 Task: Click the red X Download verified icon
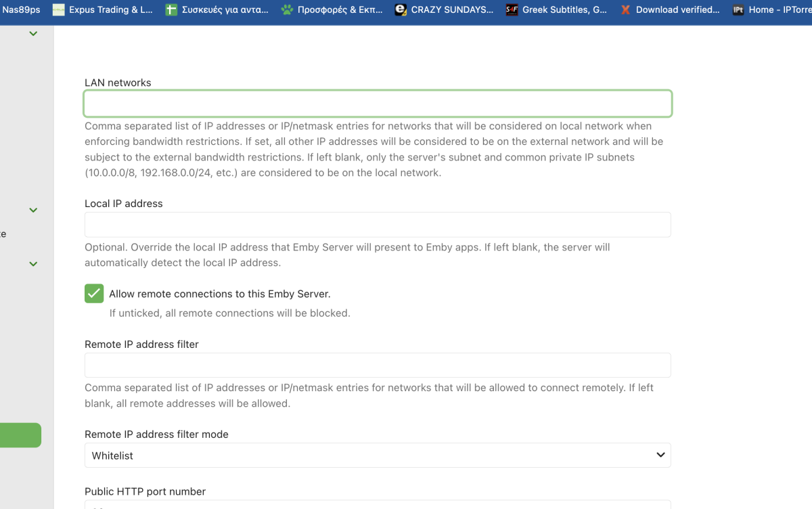coord(625,9)
